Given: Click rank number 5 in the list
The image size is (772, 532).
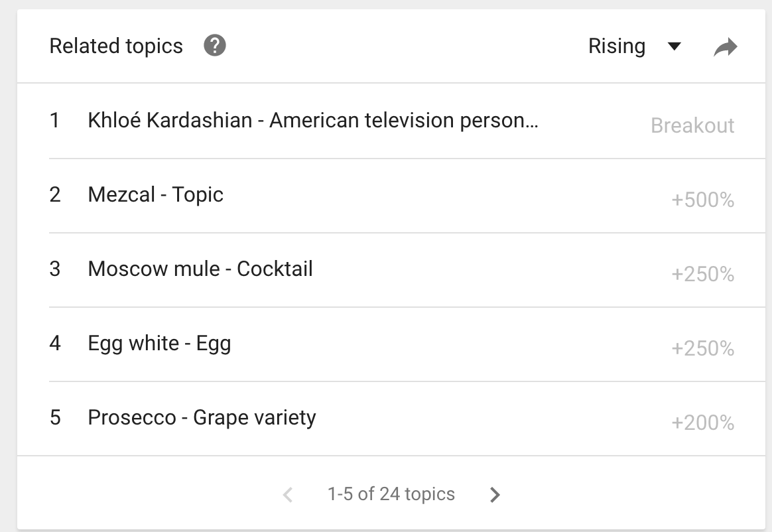Looking at the screenshot, I should click(55, 418).
